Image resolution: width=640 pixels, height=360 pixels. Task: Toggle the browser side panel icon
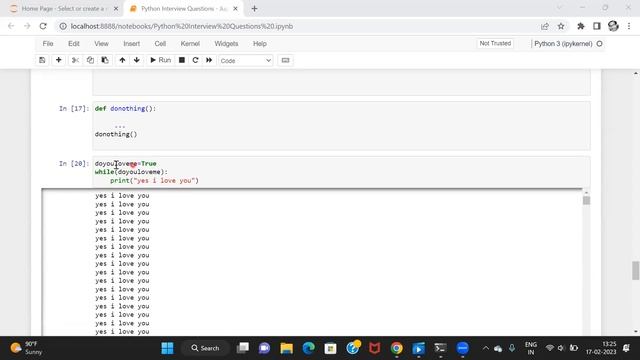click(597, 26)
